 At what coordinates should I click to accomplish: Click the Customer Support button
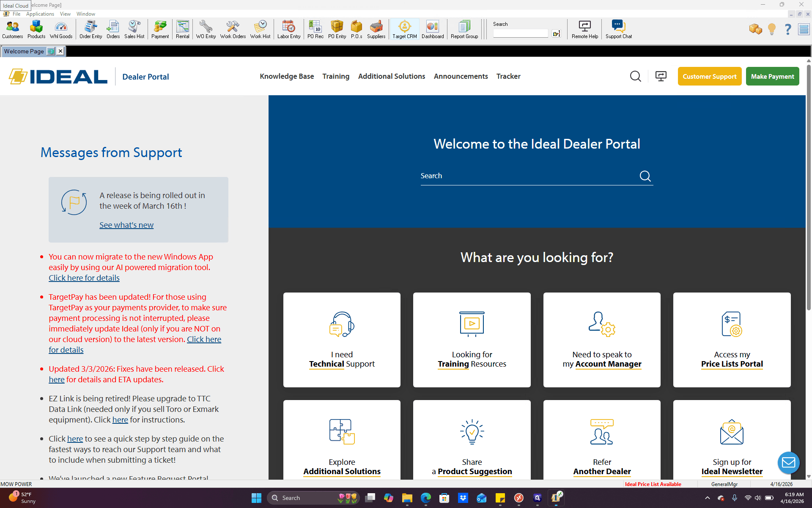(709, 76)
